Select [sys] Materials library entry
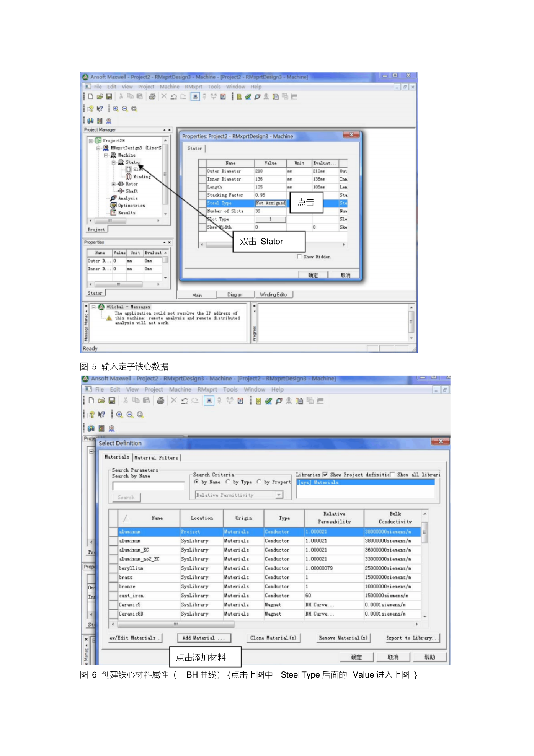534x756 pixels. coord(366,482)
